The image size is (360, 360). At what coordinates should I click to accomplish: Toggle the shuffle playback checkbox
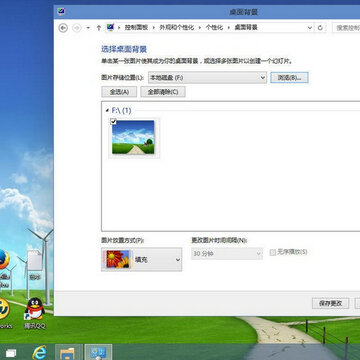click(273, 253)
